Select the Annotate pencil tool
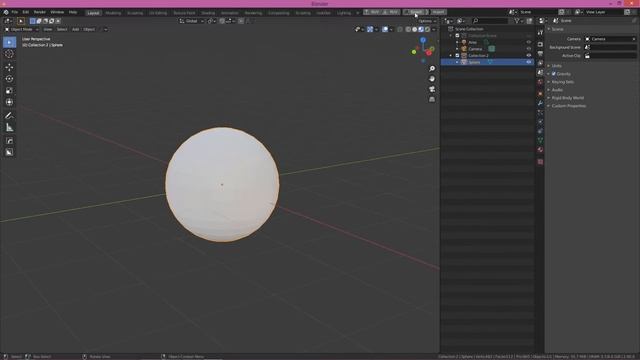This screenshot has height=360, width=640. click(x=9, y=116)
